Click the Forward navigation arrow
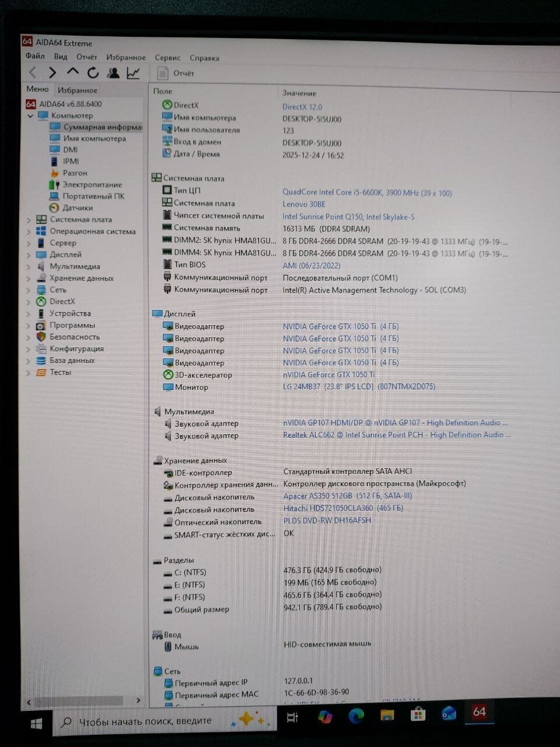This screenshot has height=747, width=560. [x=52, y=72]
